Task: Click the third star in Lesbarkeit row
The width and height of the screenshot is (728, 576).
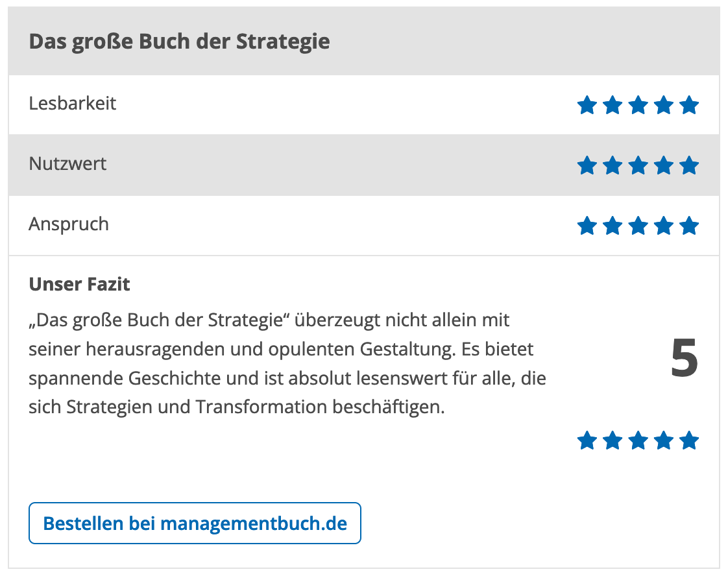Action: [x=638, y=105]
